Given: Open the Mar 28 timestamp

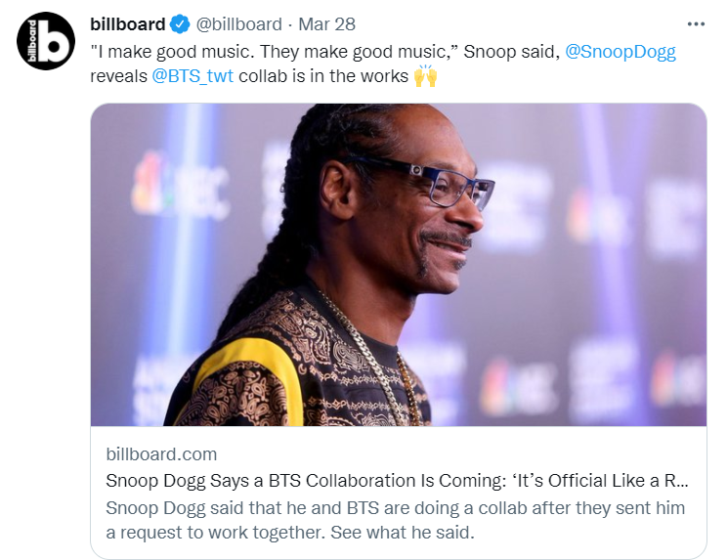Looking at the screenshot, I should point(326,24).
